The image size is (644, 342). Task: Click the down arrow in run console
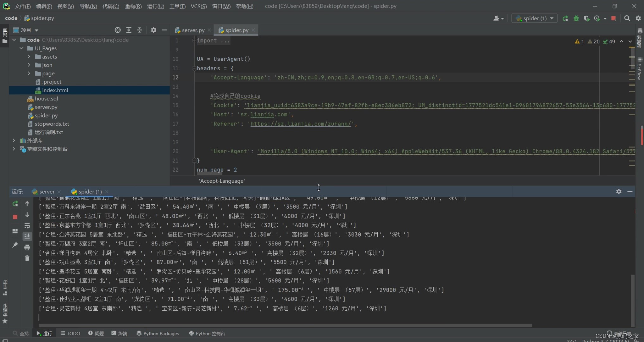(27, 215)
